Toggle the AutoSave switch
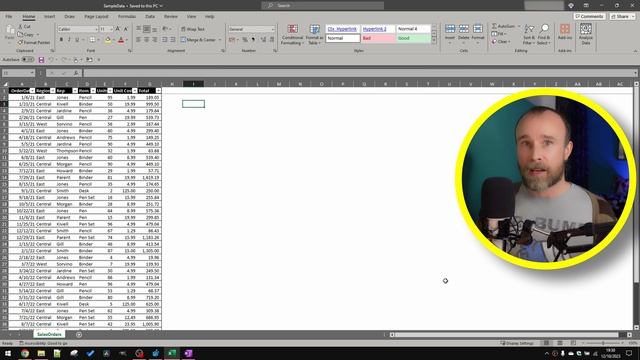 [28, 60]
